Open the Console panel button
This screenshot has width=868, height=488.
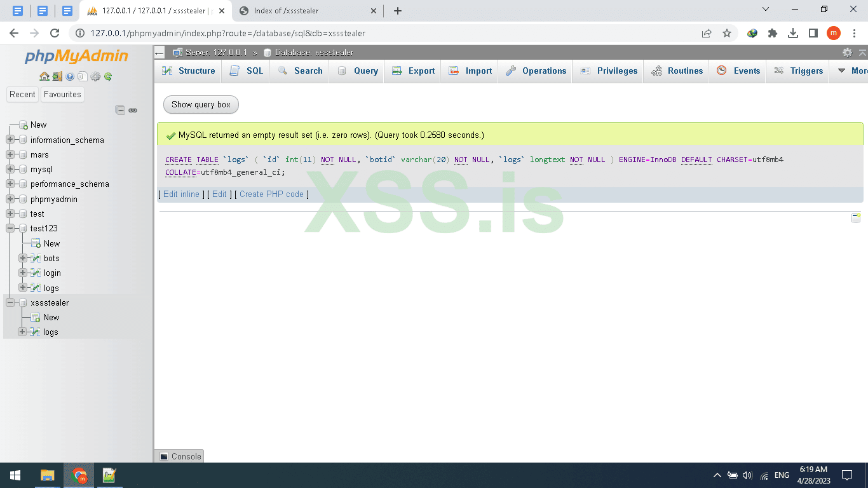[180, 456]
